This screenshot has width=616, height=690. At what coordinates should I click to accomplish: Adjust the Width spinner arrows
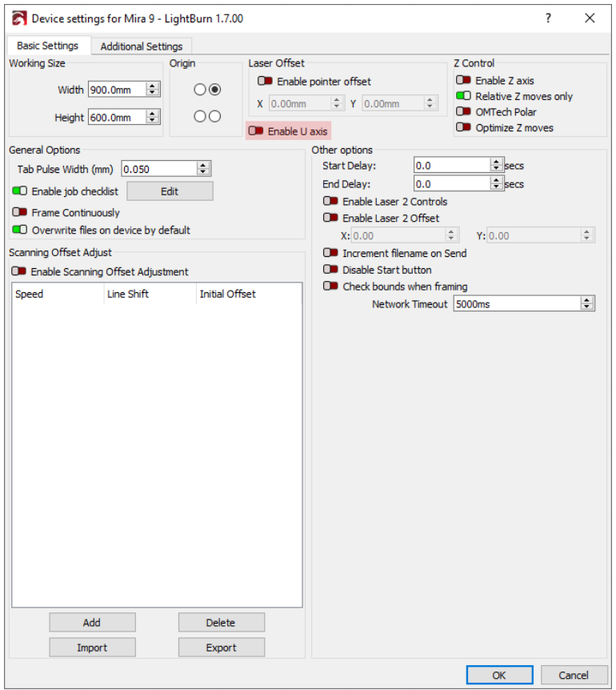tap(153, 90)
